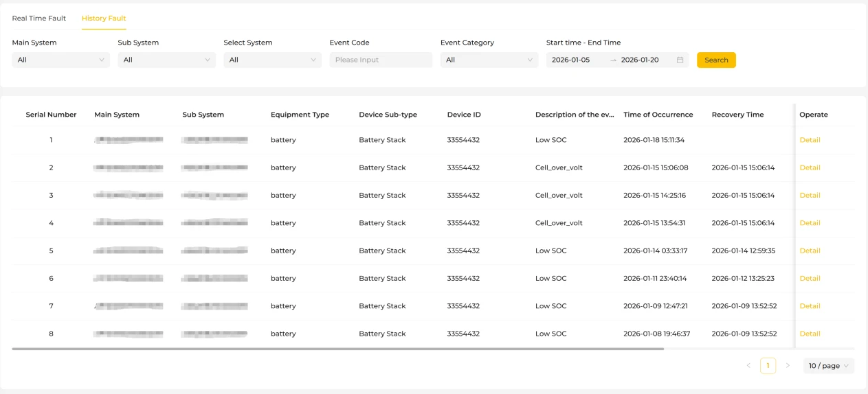The image size is (868, 394).
Task: Click Cell_over_volt description in row 4
Action: (x=559, y=223)
